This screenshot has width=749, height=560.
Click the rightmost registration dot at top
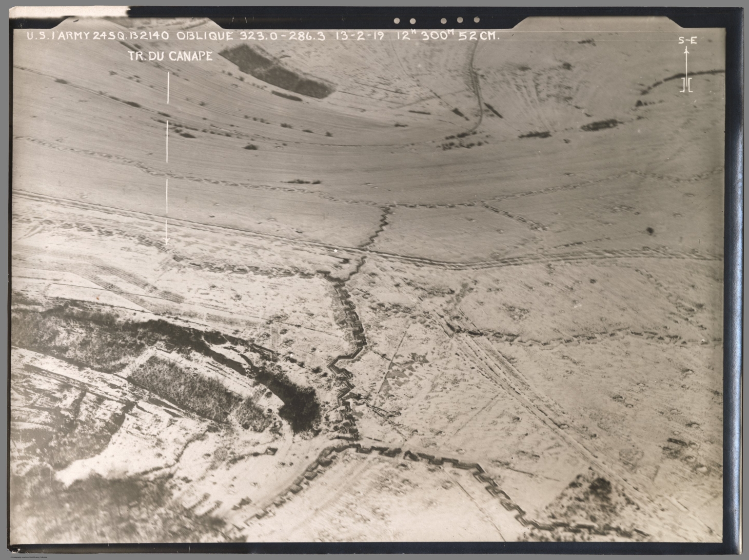click(x=476, y=20)
